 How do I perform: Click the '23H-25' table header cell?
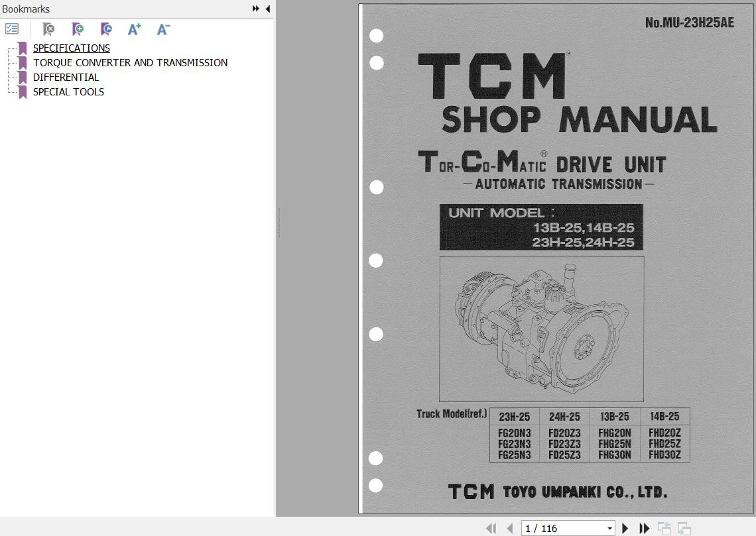tap(515, 416)
